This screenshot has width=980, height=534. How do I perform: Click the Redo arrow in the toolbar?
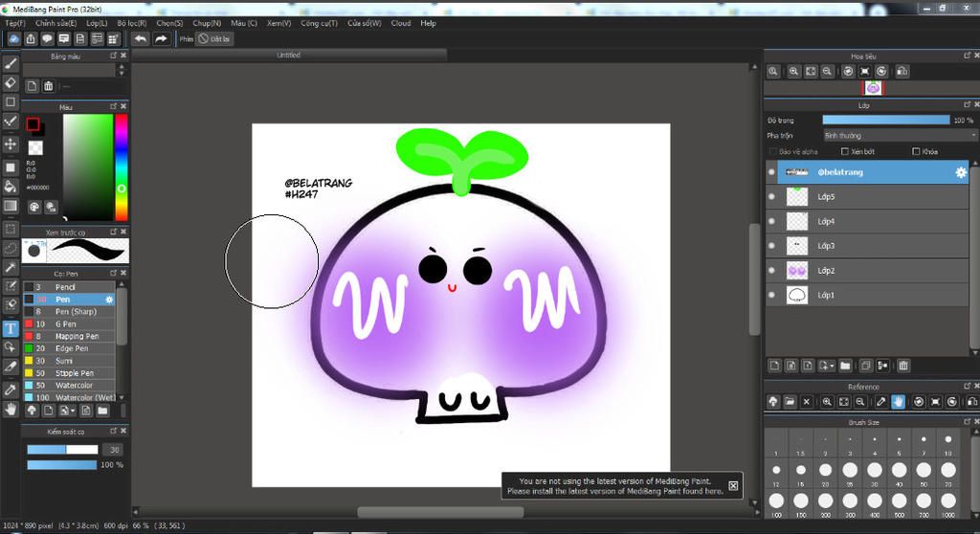click(x=161, y=39)
